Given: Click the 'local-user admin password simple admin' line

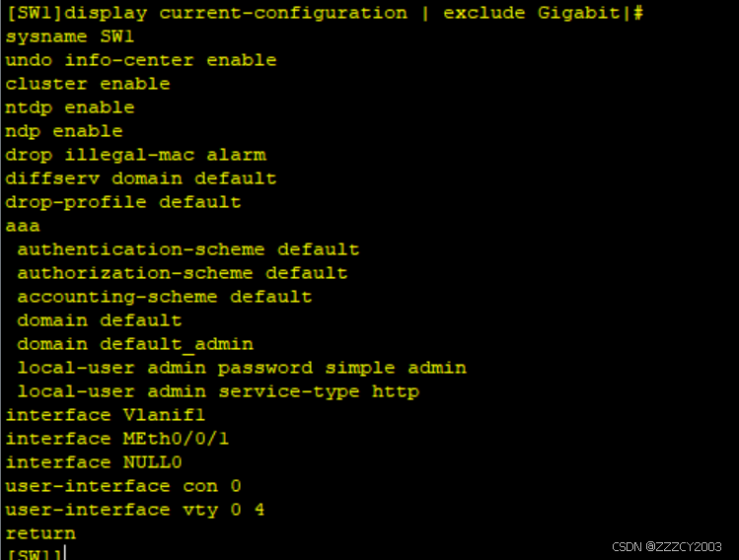Looking at the screenshot, I should click(x=241, y=368).
